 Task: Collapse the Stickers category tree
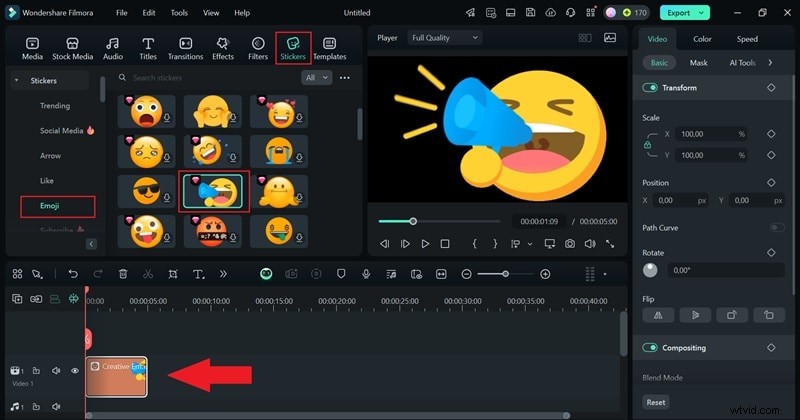point(16,81)
